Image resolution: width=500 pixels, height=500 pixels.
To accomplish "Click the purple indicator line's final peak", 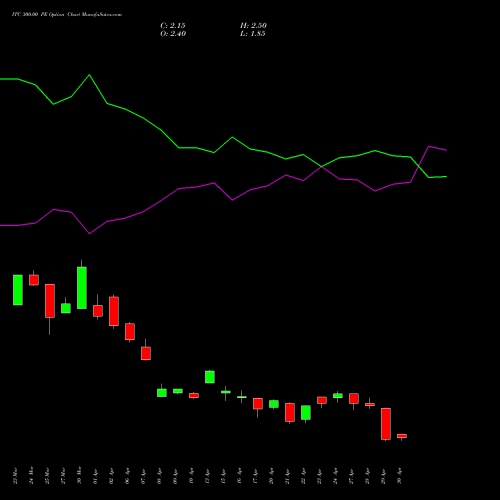I will point(429,146).
